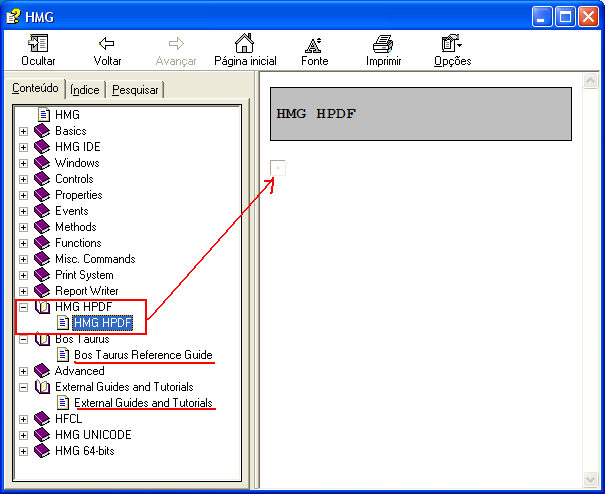The image size is (605, 494).
Task: Open the Opções toolbar menu
Action: coord(451,45)
